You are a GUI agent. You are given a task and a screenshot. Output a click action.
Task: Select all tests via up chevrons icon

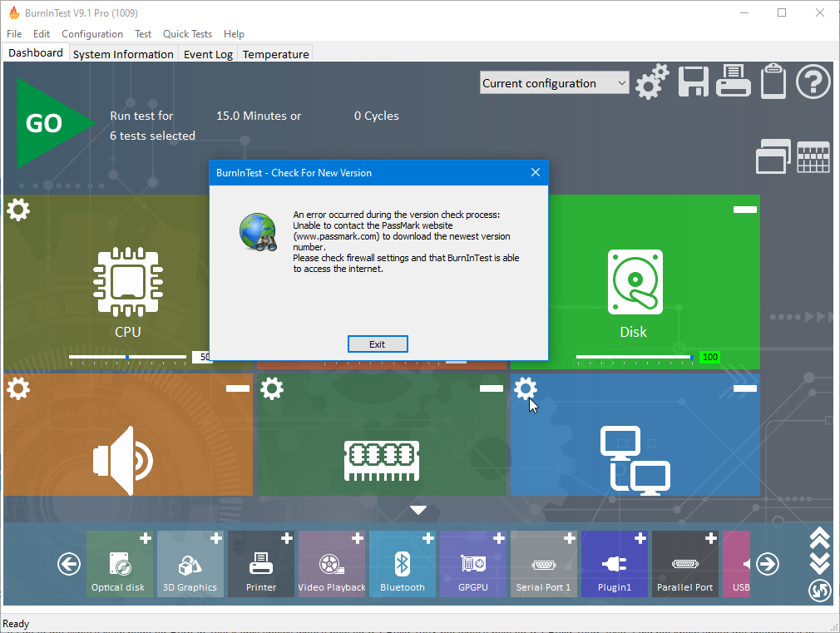pos(820,538)
